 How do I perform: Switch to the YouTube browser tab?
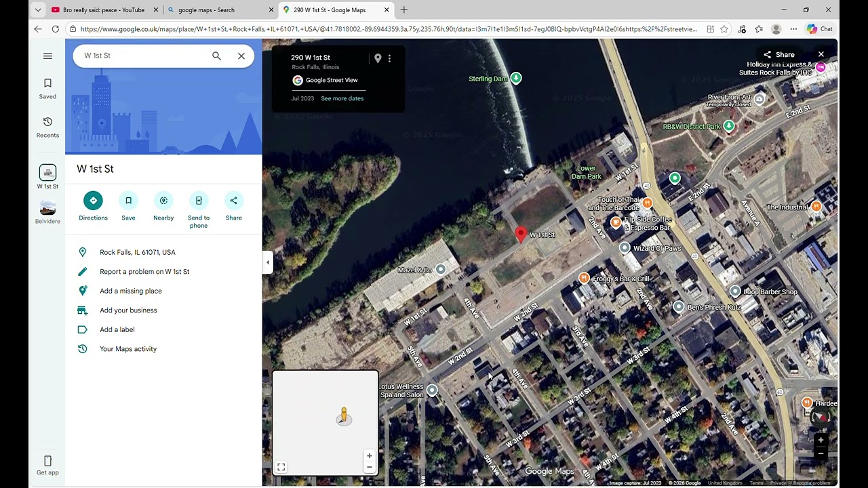point(105,10)
